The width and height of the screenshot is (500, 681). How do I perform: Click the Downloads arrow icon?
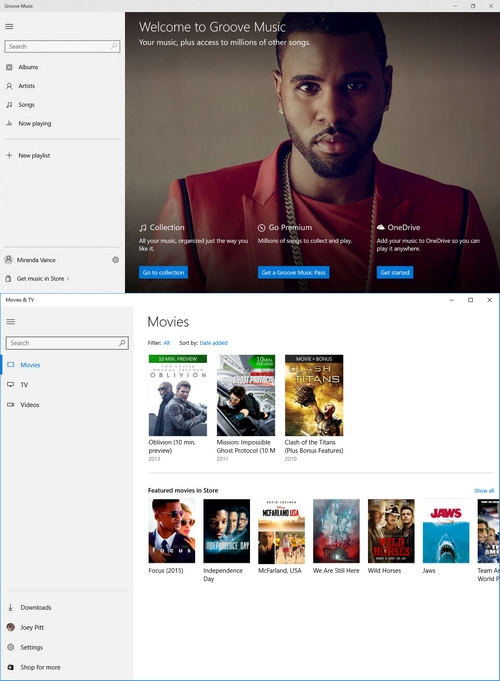pyautogui.click(x=10, y=608)
